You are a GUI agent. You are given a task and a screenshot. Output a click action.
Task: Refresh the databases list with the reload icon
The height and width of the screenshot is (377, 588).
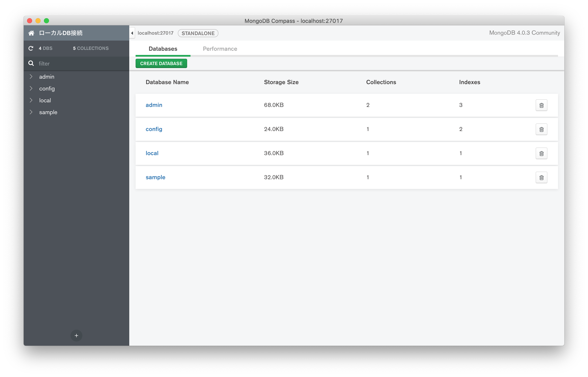click(x=31, y=48)
